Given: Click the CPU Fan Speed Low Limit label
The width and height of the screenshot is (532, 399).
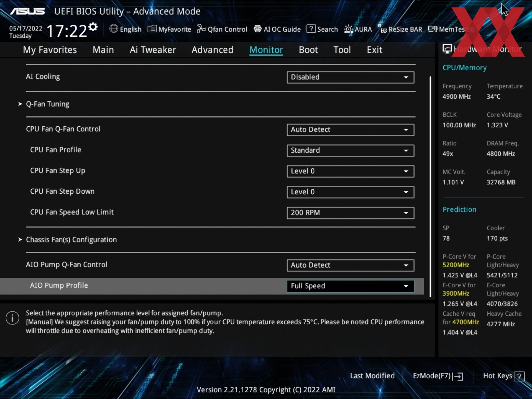Looking at the screenshot, I should 71,212.
